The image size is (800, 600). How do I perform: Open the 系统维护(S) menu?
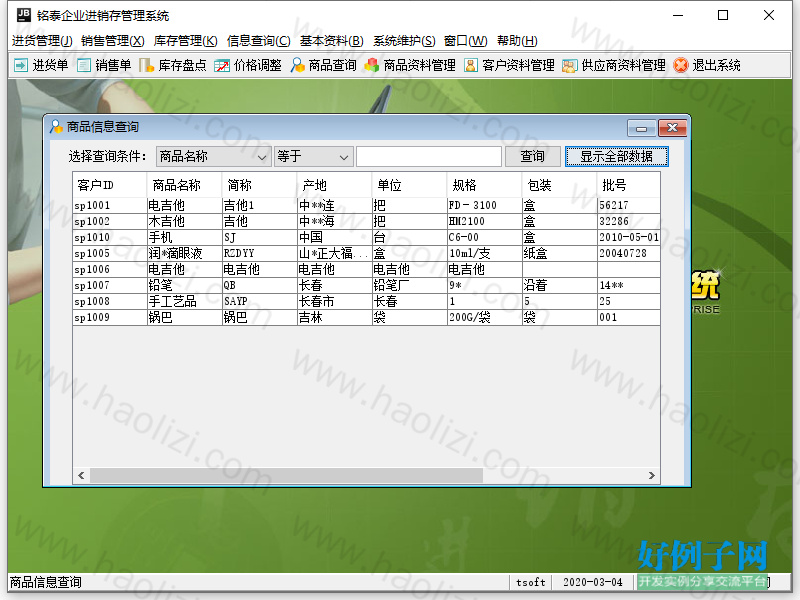(x=404, y=41)
